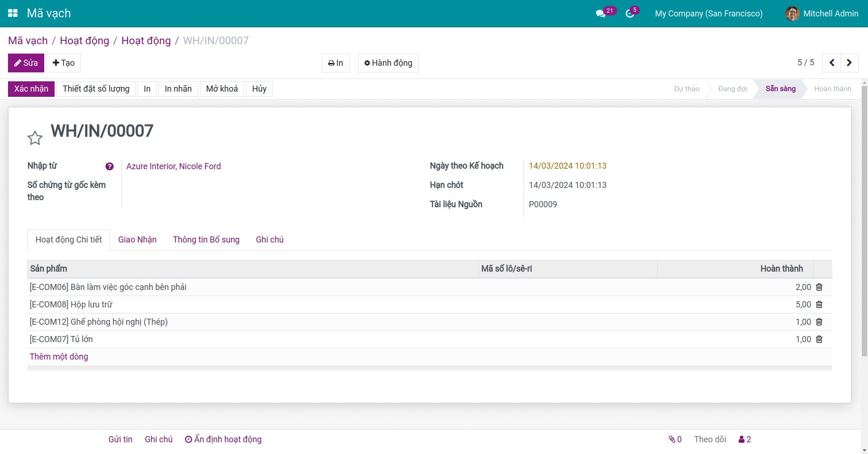Delete the E-COM12 chair line via trash icon

[x=819, y=322]
